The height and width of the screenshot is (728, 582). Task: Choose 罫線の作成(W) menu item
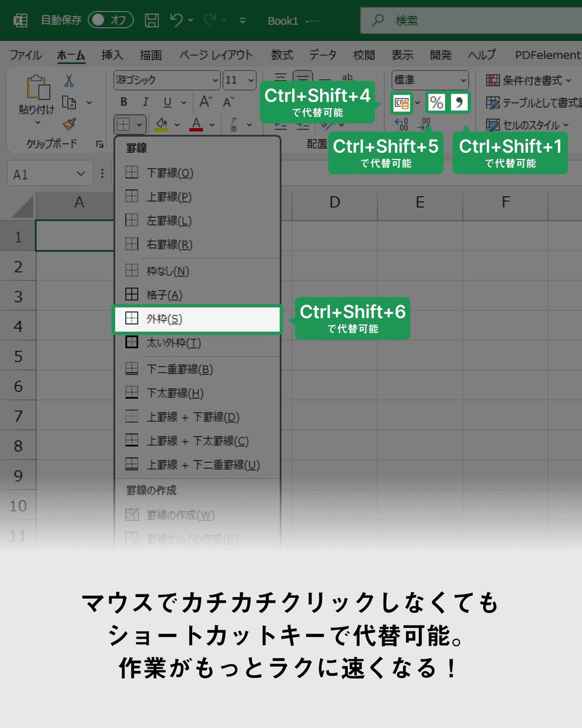pyautogui.click(x=197, y=515)
